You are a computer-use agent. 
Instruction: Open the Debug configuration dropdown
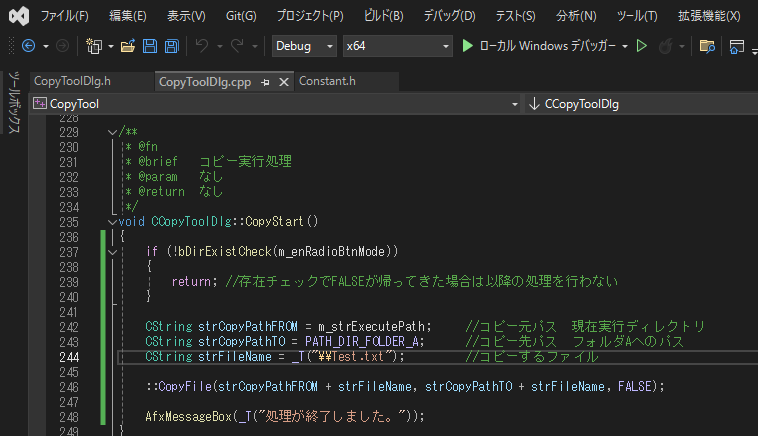click(x=304, y=46)
